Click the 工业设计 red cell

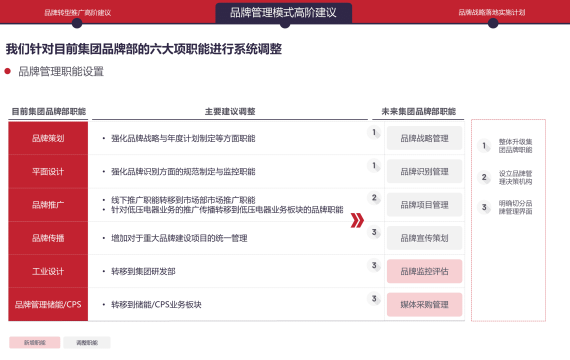tap(48, 271)
